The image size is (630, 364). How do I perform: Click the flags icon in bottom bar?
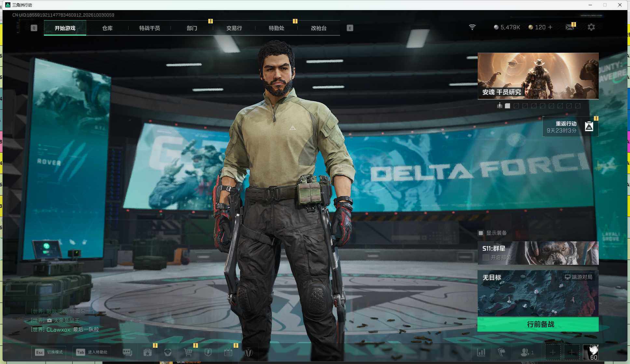coord(501,352)
